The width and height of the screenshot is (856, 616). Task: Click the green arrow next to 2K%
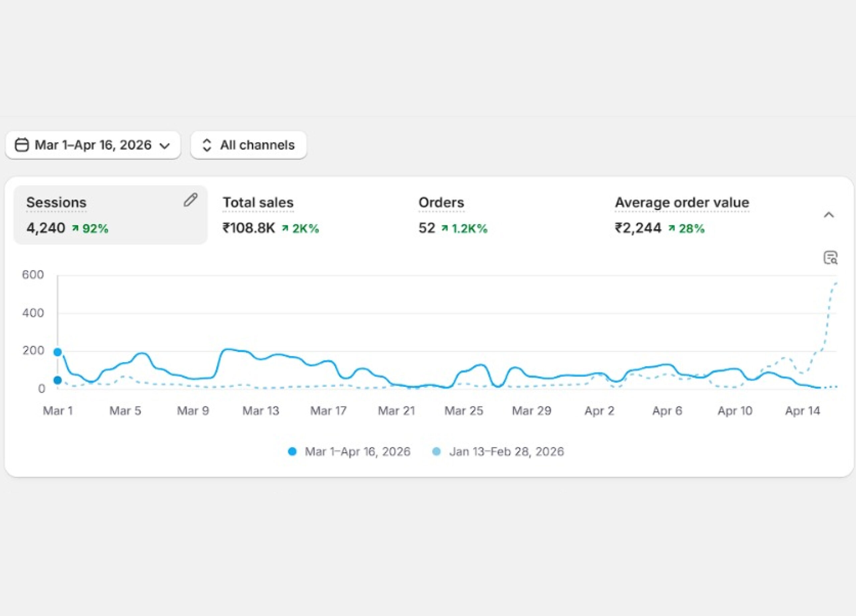(285, 228)
